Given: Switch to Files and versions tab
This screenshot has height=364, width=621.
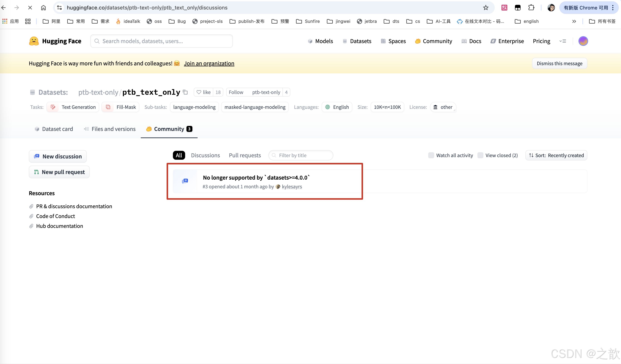Looking at the screenshot, I should (x=110, y=129).
